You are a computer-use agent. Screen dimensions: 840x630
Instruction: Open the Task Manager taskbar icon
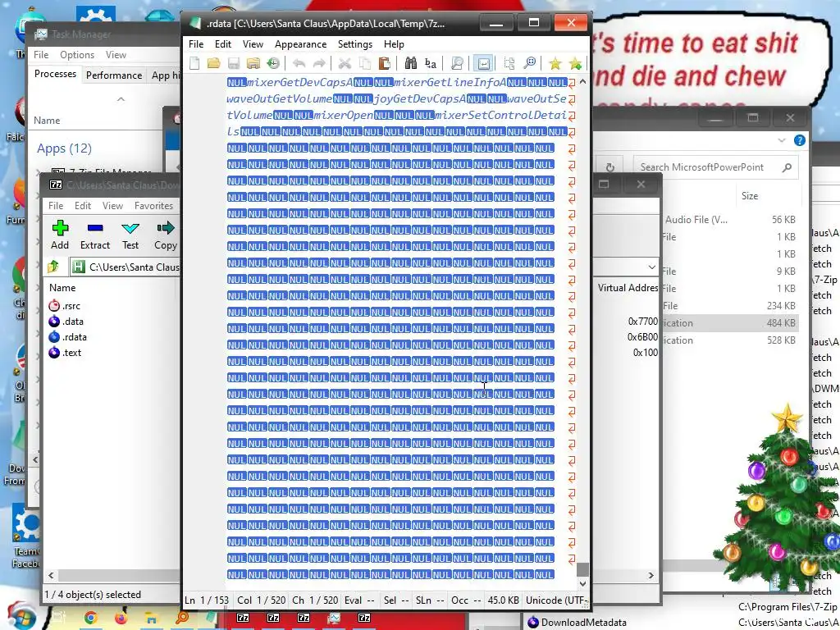(x=334, y=619)
